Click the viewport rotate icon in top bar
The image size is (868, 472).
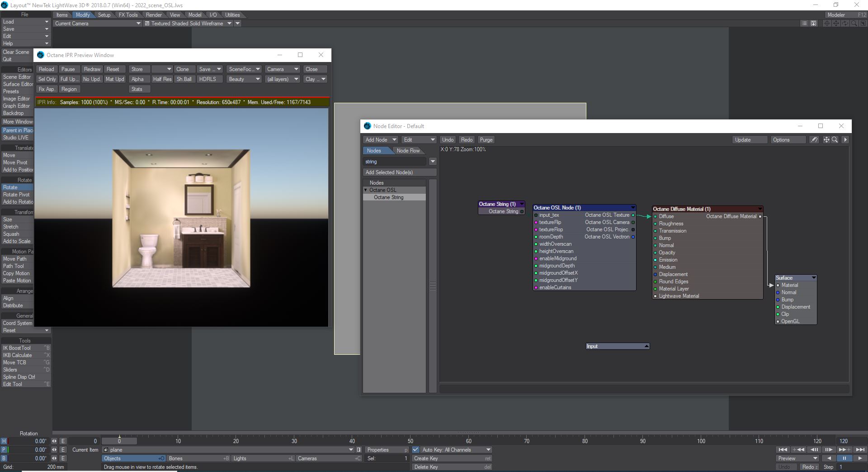(x=845, y=24)
